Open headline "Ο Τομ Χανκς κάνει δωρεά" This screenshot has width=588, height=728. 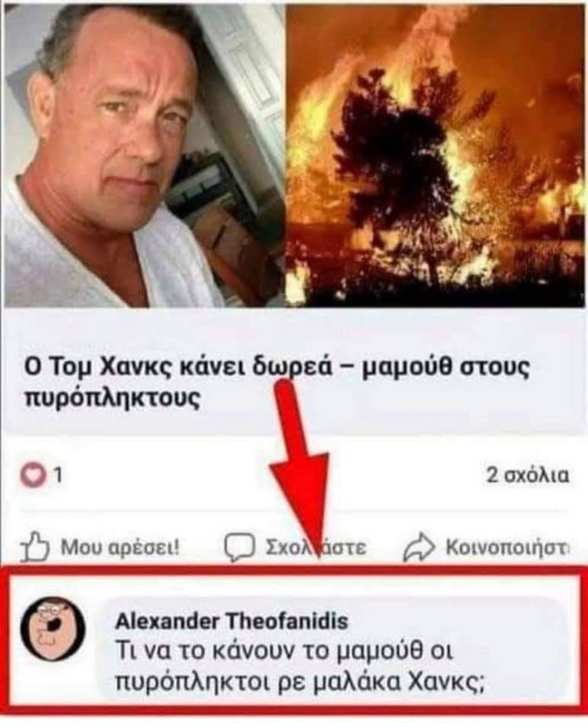tap(178, 369)
